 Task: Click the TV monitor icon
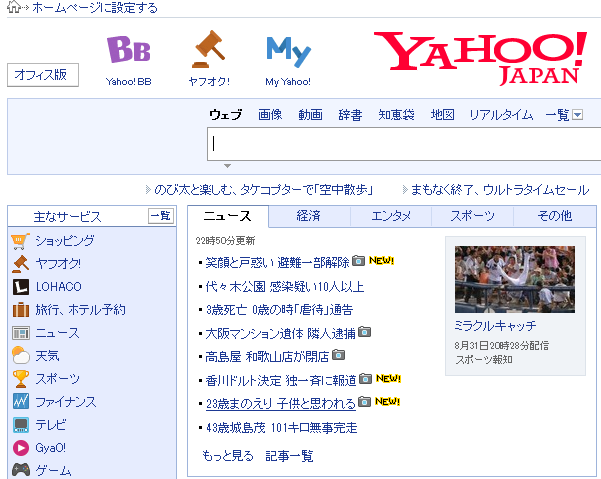click(x=21, y=425)
